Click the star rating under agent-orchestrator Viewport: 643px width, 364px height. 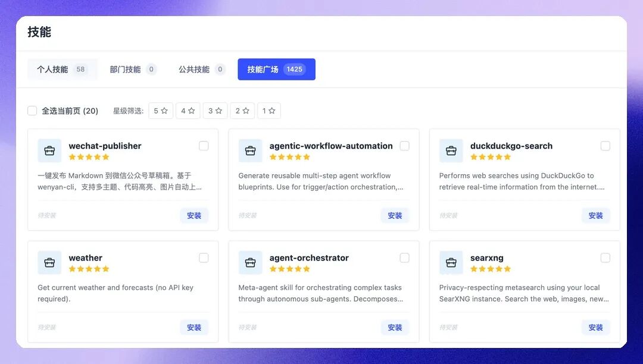290,269
